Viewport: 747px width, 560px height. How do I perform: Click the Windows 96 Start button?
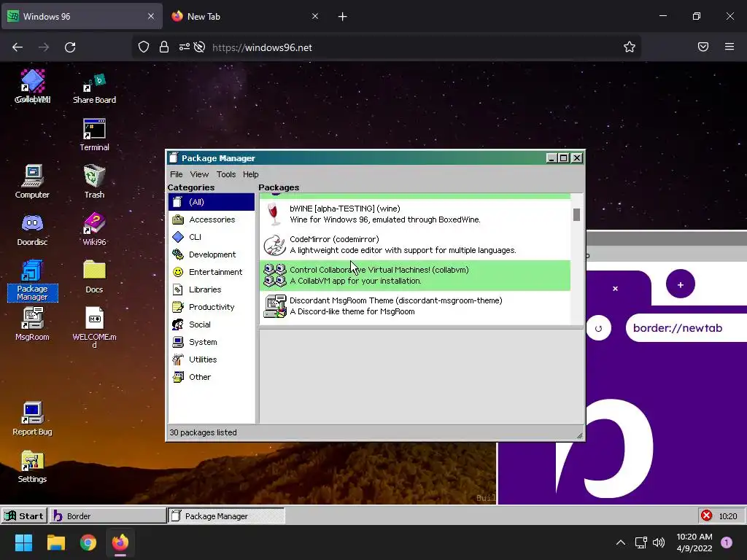pyautogui.click(x=24, y=516)
